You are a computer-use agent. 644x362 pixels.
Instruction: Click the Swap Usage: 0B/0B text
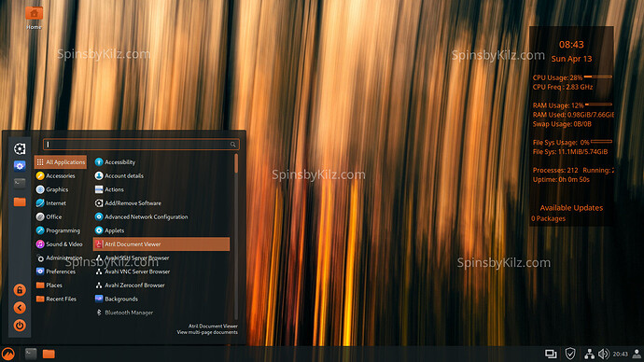562,124
